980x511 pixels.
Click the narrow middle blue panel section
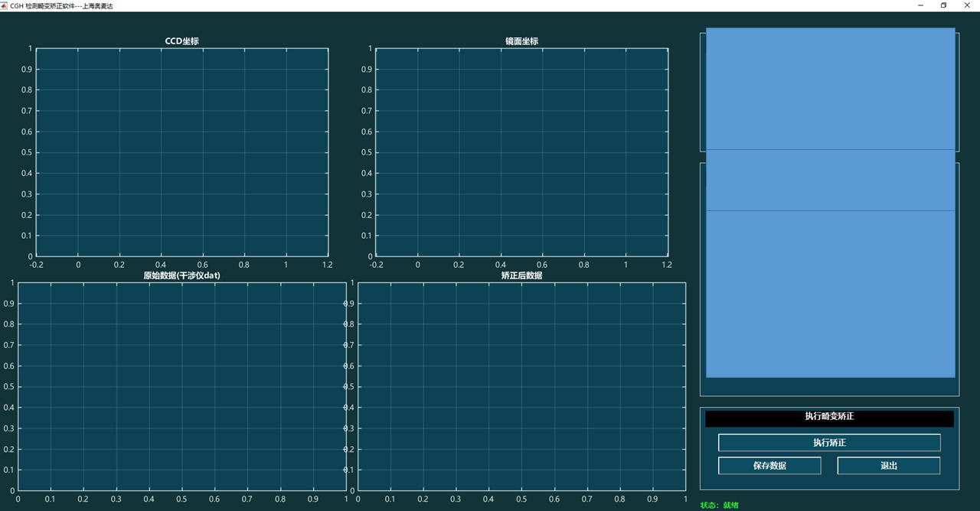830,180
